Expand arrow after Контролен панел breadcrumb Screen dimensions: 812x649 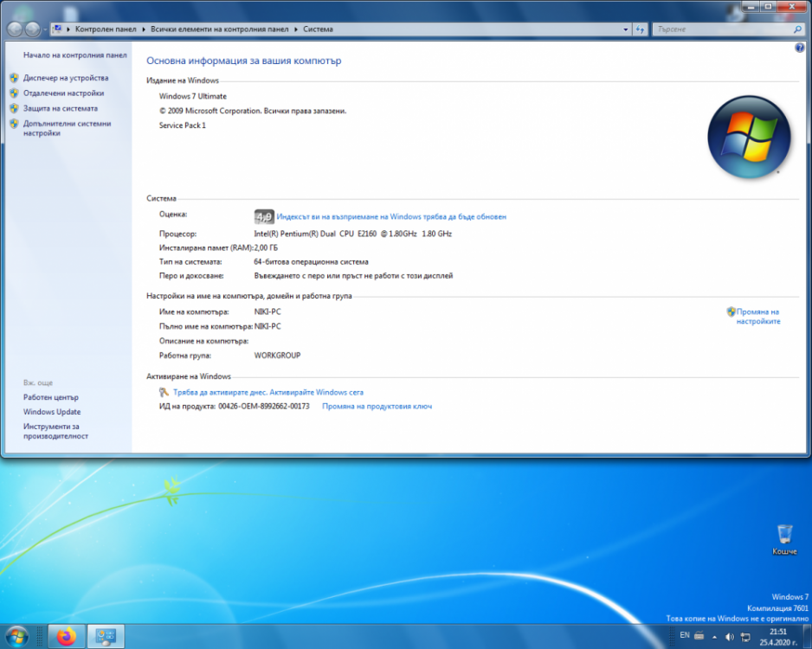click(144, 29)
